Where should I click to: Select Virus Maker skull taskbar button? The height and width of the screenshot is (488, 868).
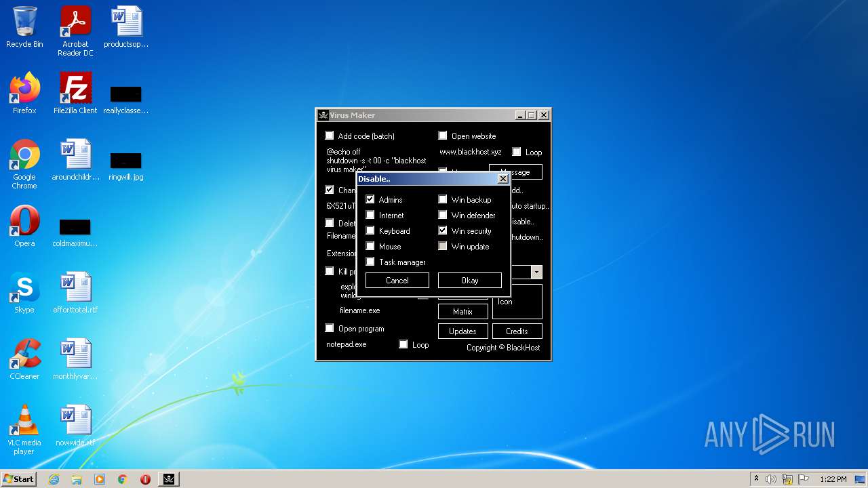pos(169,479)
